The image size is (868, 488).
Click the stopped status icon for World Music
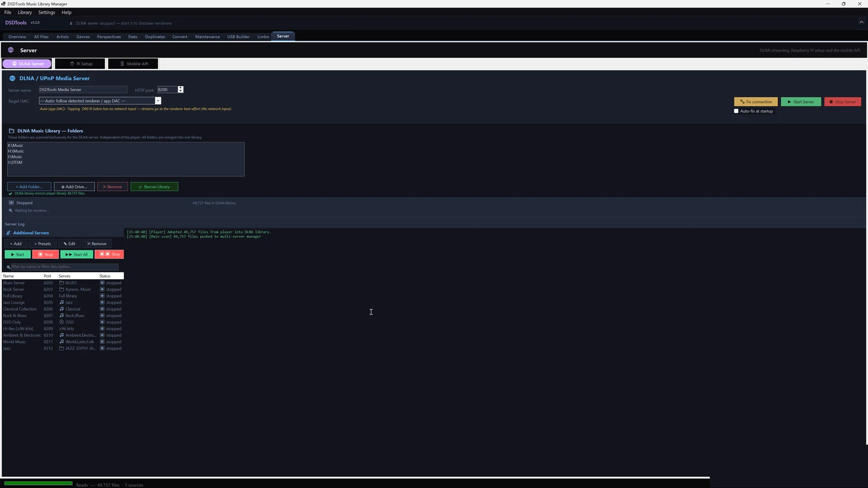(x=102, y=342)
